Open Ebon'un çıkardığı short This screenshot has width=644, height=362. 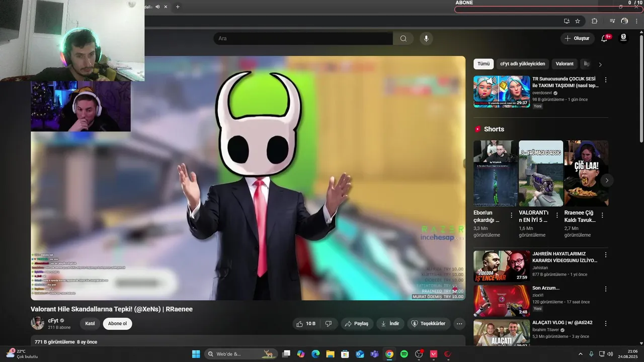[496, 173]
